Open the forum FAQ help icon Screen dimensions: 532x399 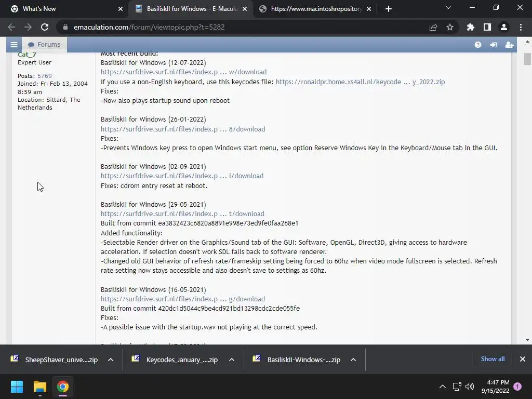(x=478, y=45)
